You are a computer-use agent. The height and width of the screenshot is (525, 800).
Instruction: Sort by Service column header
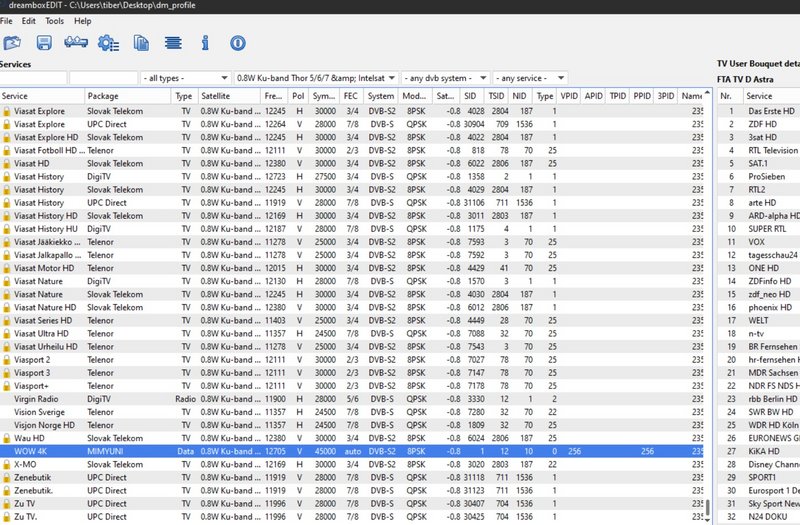(42, 96)
